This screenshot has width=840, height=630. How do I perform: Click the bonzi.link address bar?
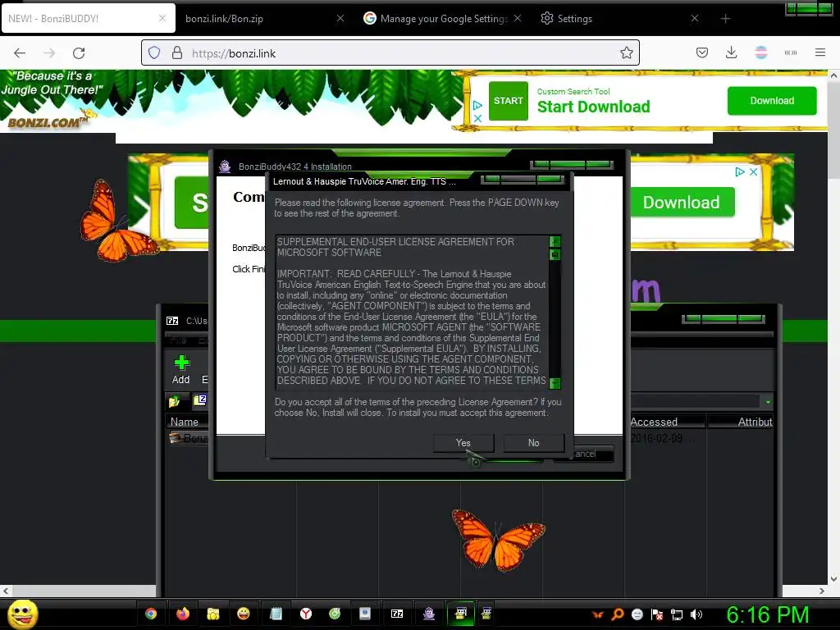pyautogui.click(x=390, y=53)
